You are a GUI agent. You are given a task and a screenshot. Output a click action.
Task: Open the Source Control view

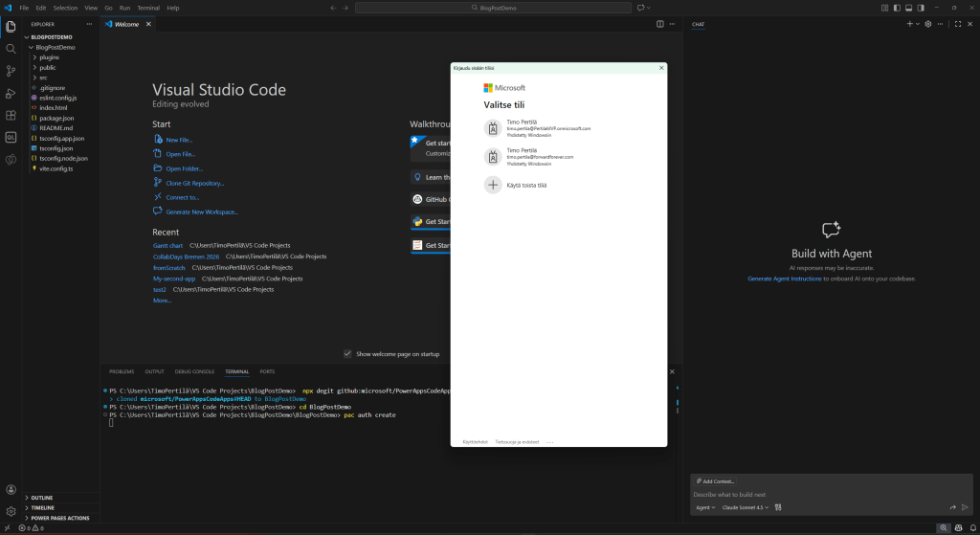point(11,71)
